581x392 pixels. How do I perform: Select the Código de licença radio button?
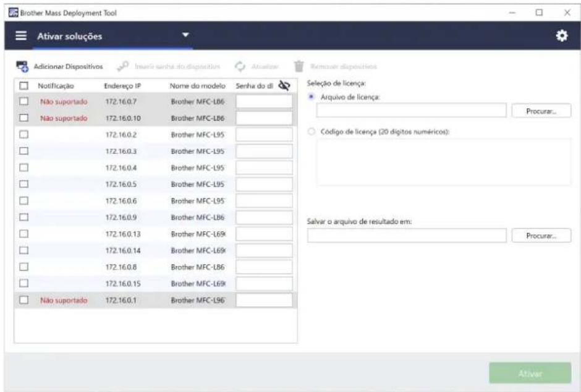coord(312,132)
